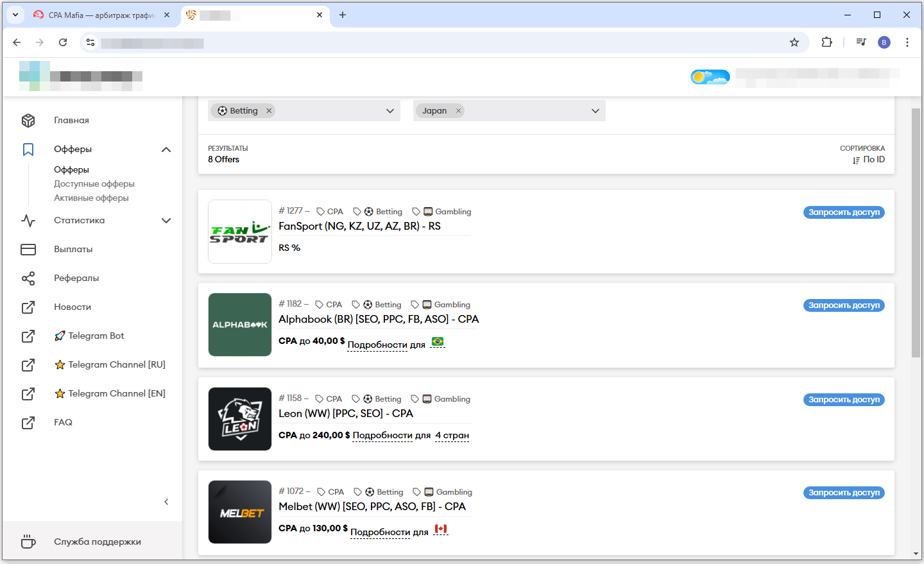The width and height of the screenshot is (924, 564).
Task: Open Главная from the sidebar
Action: pos(71,120)
